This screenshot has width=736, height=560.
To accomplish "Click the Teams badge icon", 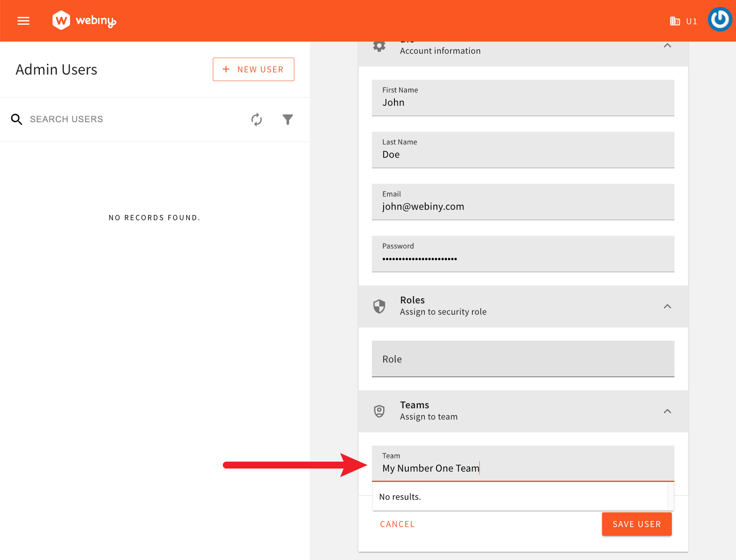I will tap(379, 411).
